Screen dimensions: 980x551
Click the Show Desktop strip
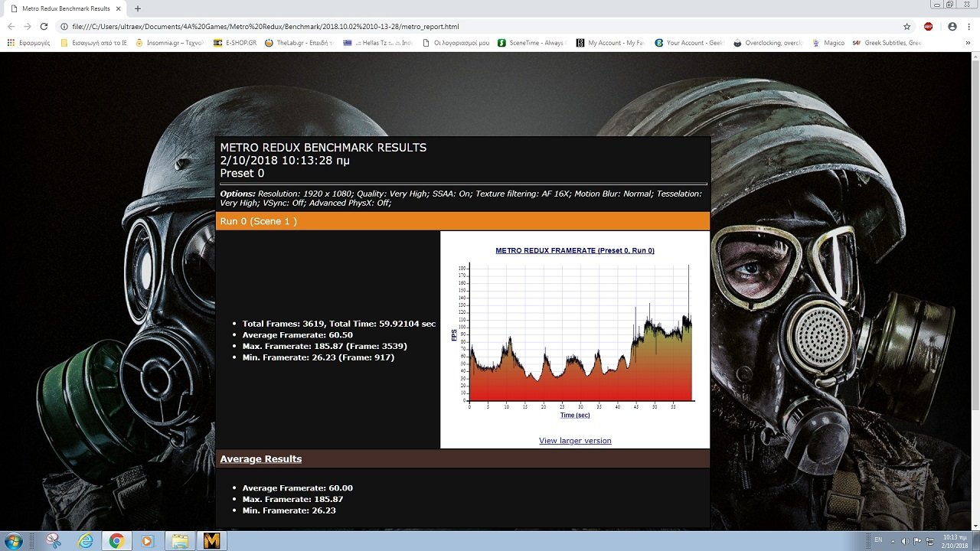pyautogui.click(x=976, y=541)
